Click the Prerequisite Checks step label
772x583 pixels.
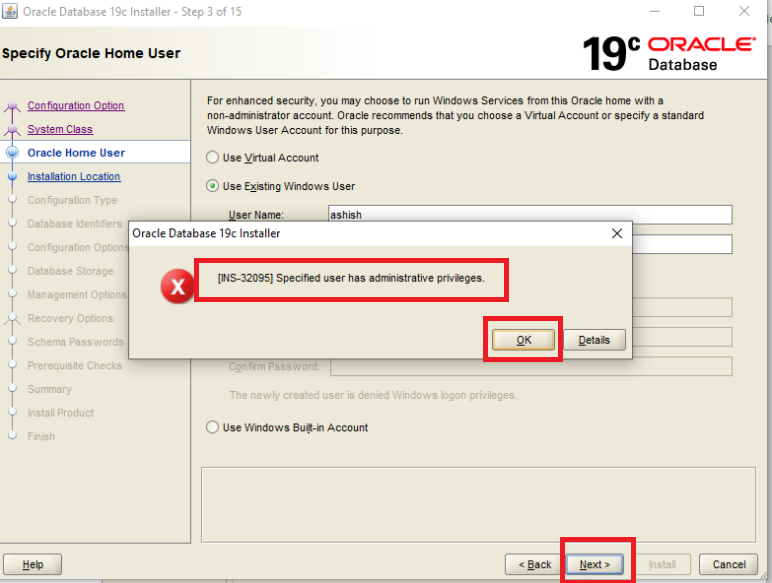(75, 365)
